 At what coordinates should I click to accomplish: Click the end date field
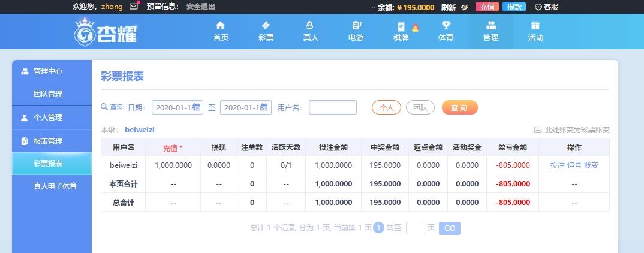(x=246, y=107)
